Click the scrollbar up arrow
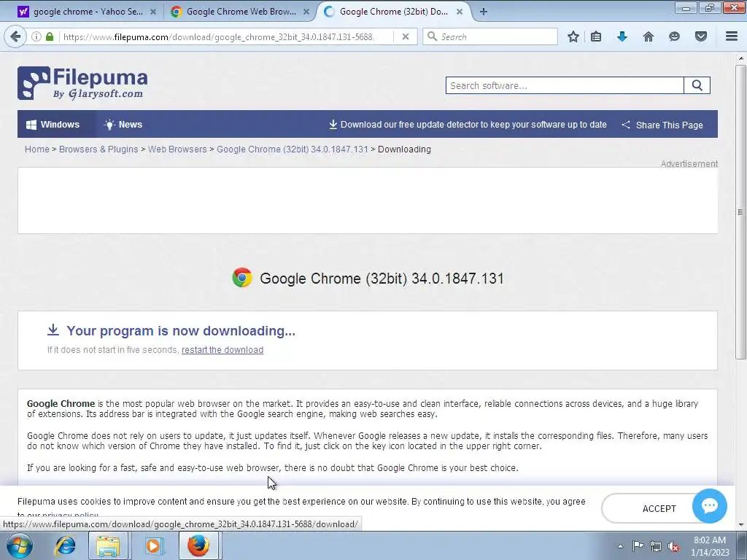This screenshot has height=560, width=747. (x=740, y=58)
